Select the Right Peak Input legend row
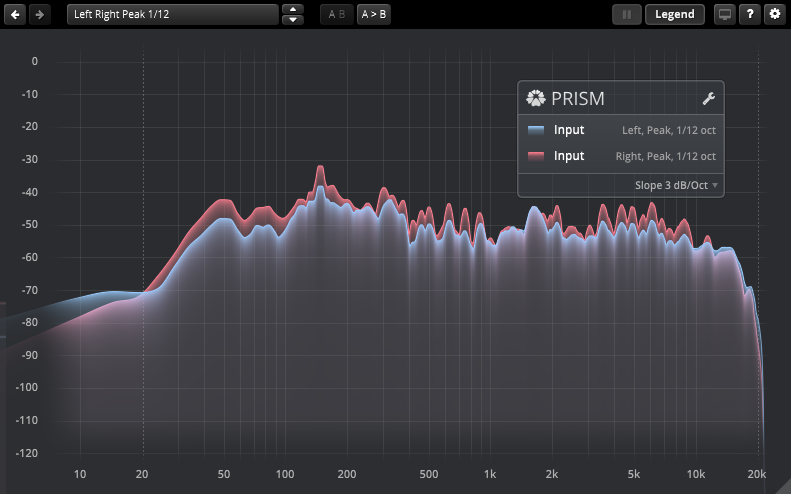 [x=620, y=156]
